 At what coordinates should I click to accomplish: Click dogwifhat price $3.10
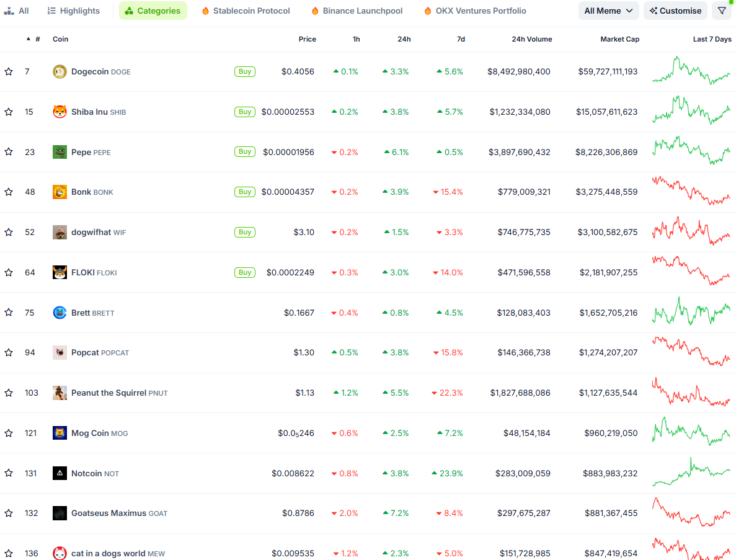304,233
